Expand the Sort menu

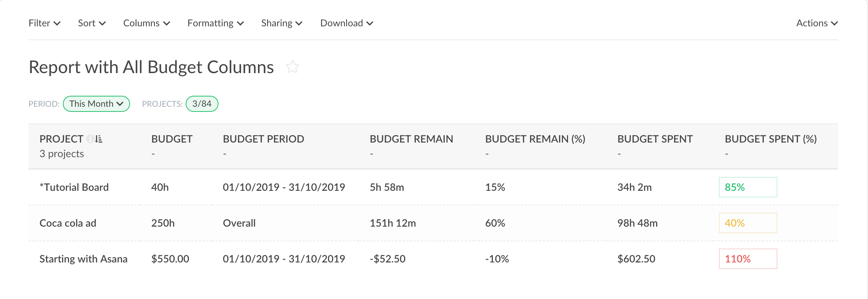click(92, 23)
